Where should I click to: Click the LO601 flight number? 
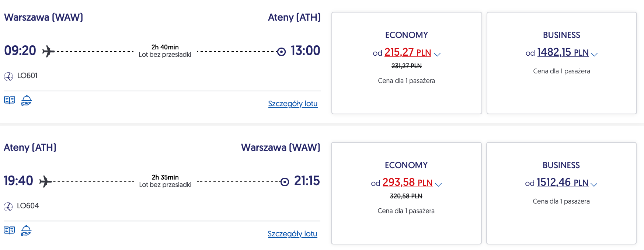(x=27, y=76)
